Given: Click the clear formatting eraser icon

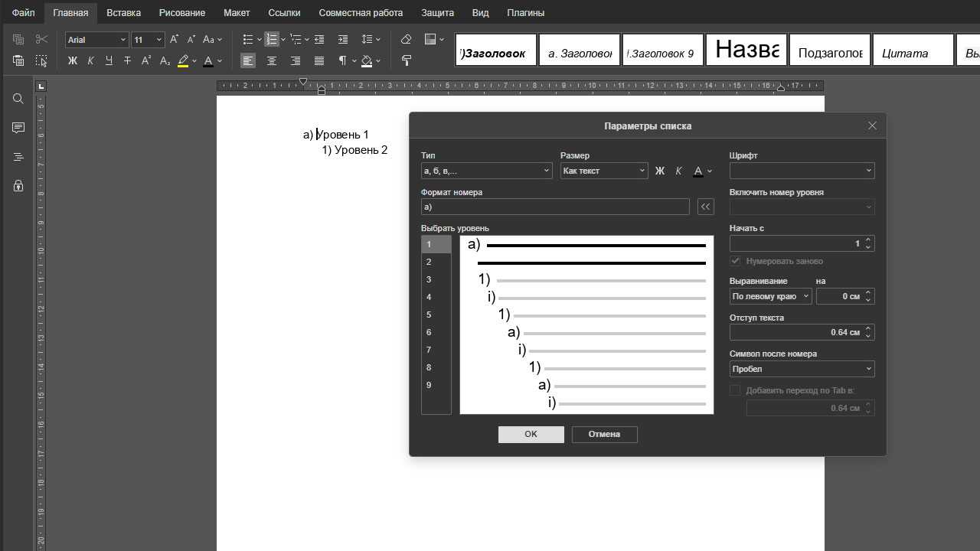Looking at the screenshot, I should pyautogui.click(x=407, y=39).
